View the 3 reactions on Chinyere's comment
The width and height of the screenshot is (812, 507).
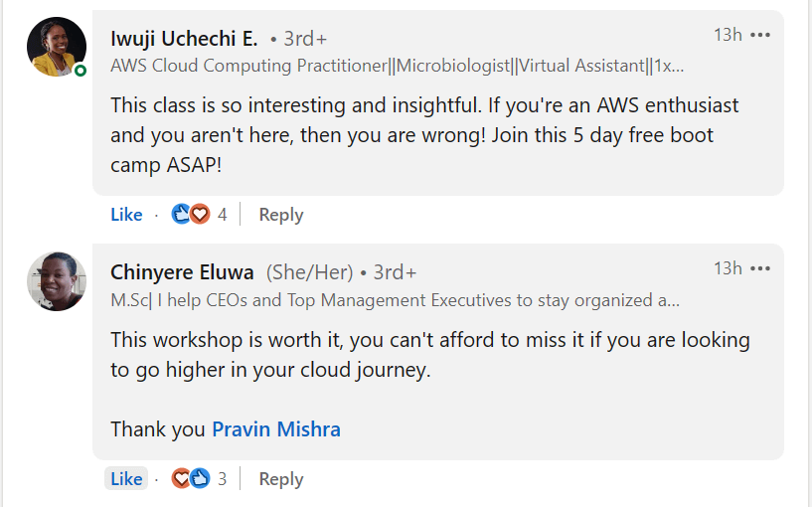(222, 479)
